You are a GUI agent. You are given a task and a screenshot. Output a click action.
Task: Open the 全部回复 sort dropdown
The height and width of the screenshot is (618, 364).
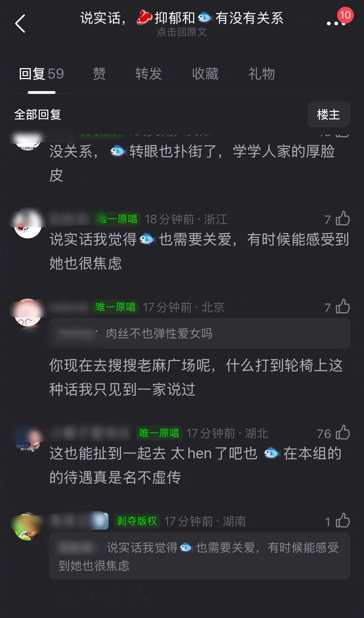[37, 115]
